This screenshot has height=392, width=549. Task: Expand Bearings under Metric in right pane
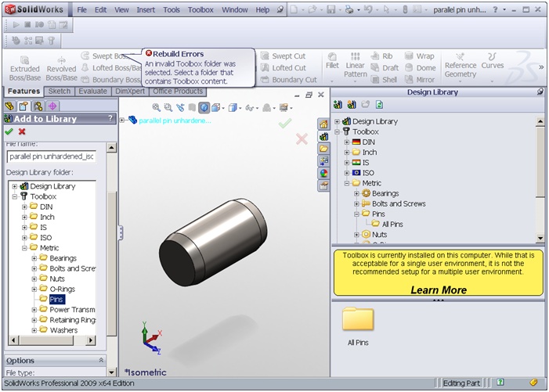pos(356,193)
